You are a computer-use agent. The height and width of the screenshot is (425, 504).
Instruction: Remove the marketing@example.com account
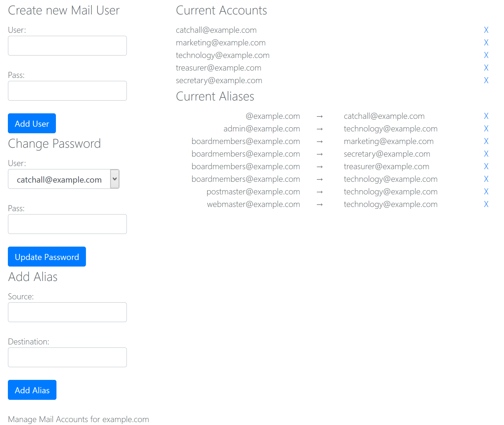[486, 42]
